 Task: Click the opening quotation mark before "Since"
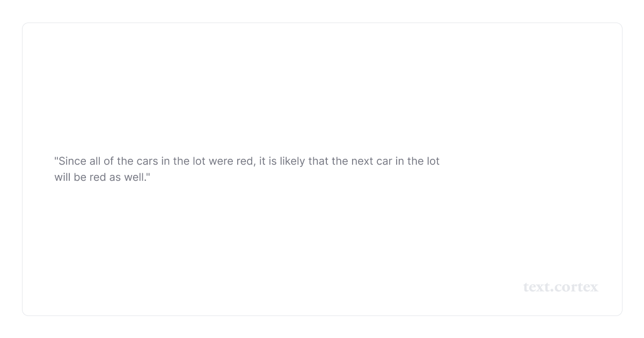click(x=56, y=159)
